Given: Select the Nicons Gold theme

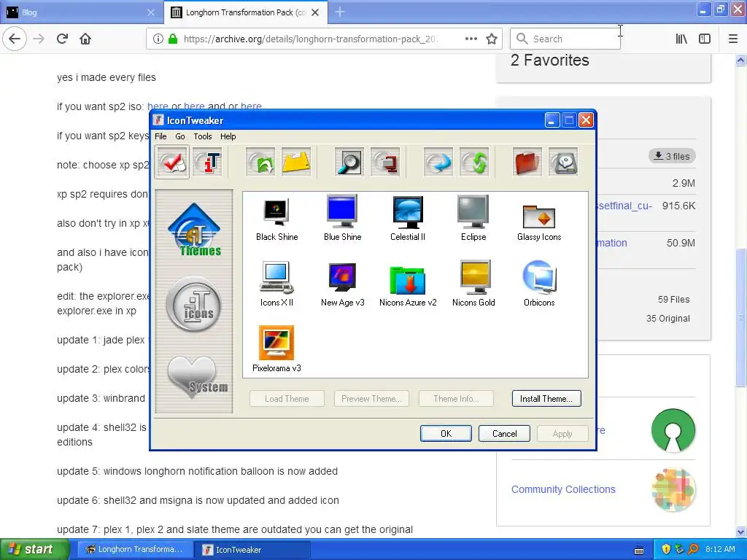Looking at the screenshot, I should (x=473, y=284).
